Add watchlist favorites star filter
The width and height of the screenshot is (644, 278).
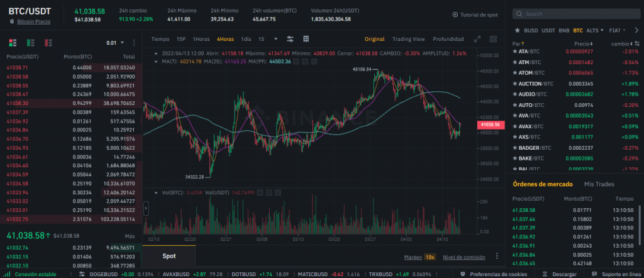(517, 30)
